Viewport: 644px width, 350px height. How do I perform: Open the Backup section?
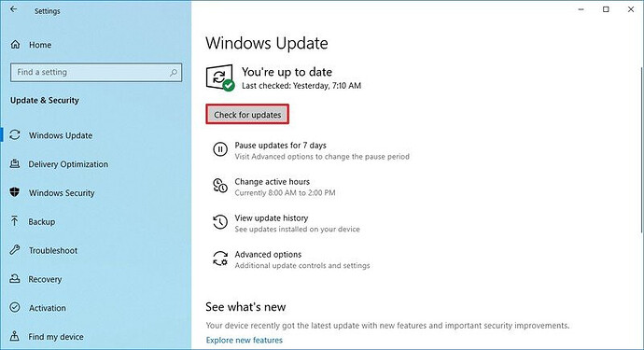(x=41, y=221)
